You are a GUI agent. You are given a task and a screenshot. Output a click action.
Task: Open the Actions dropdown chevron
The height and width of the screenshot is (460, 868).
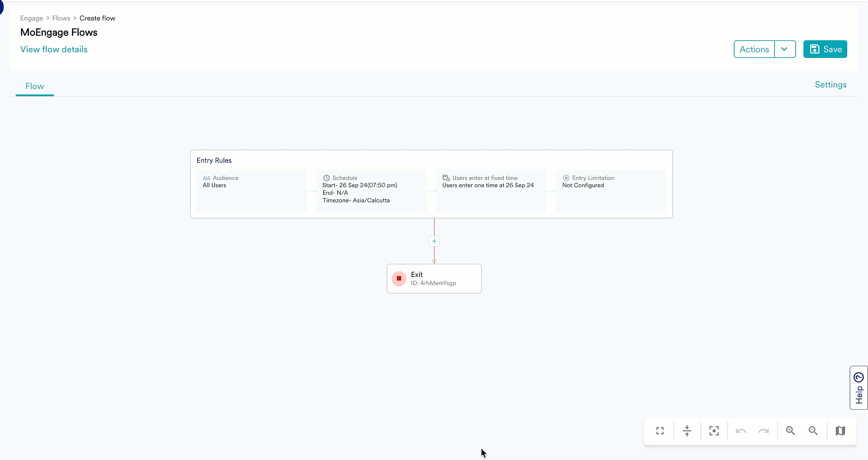(785, 49)
